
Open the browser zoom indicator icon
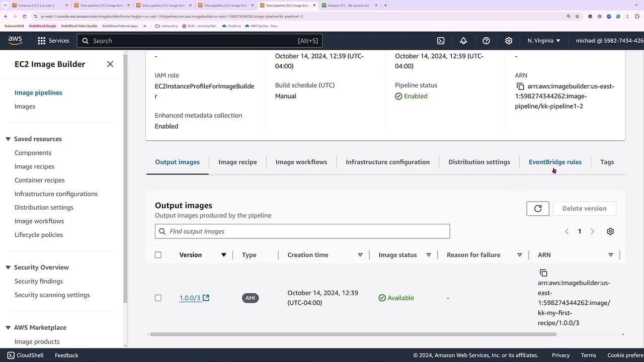point(569,16)
